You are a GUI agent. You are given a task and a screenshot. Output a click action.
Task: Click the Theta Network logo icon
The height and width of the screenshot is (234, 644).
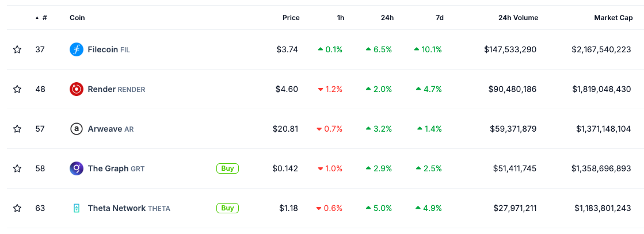coord(77,208)
